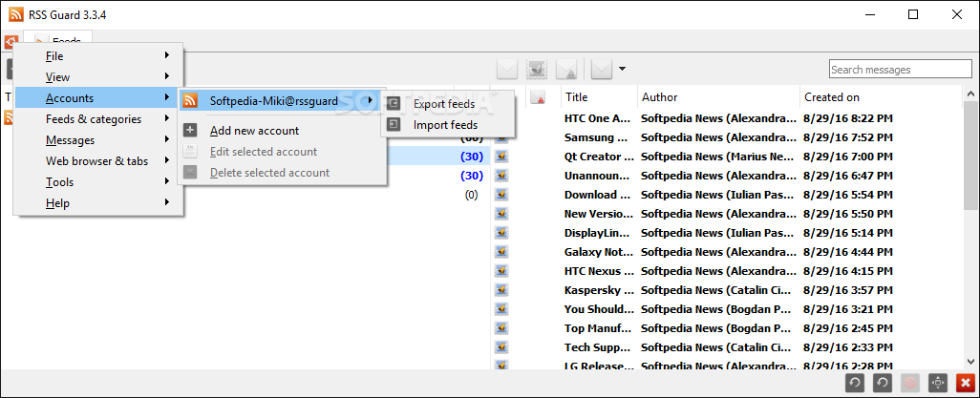The height and width of the screenshot is (398, 980).
Task: Click the important column header icon
Action: (537, 96)
